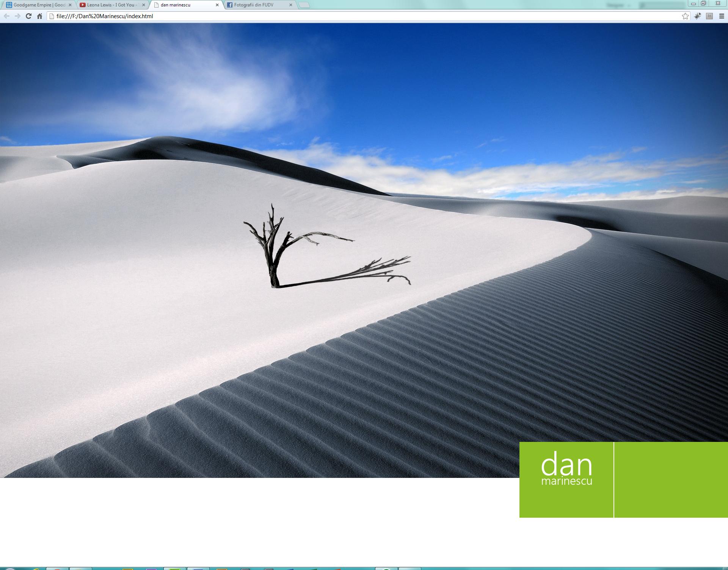Toggle the browser settings hamburger icon
728x570 pixels.
[722, 16]
